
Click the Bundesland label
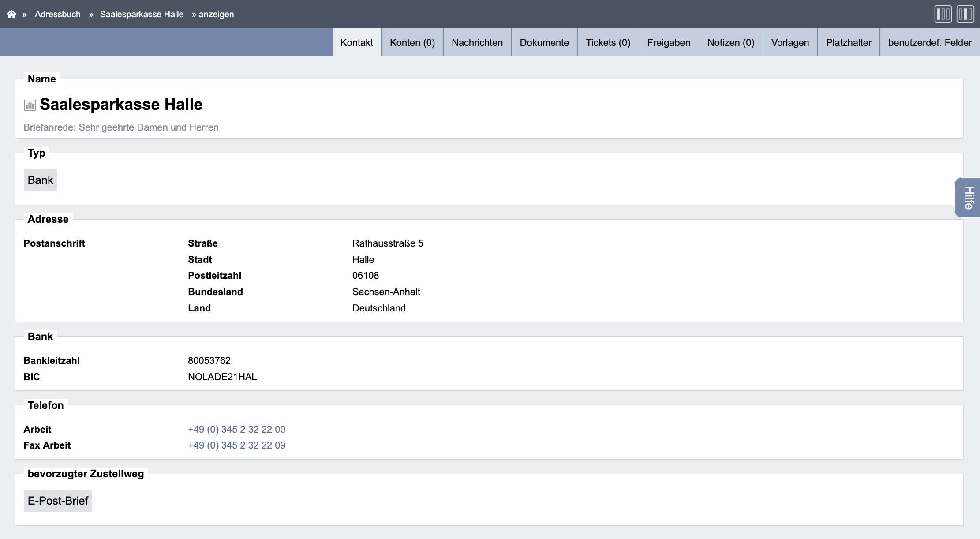point(215,292)
